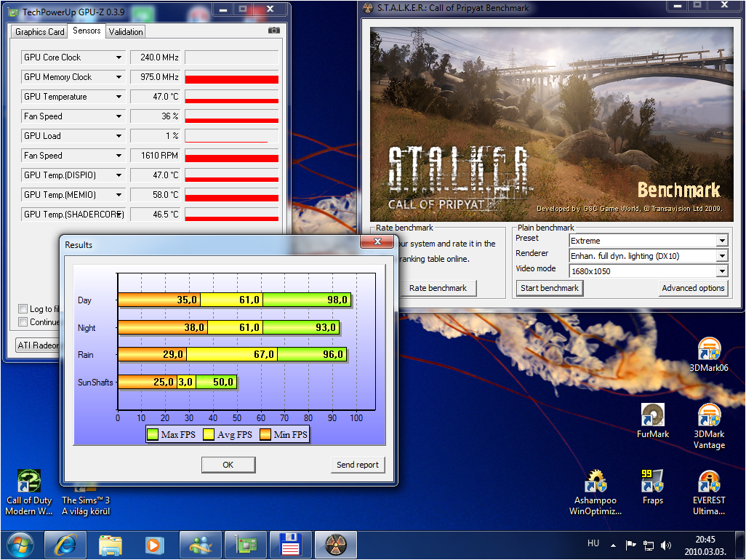Click the 240.0 MHz core clock value
This screenshot has width=746, height=560.
[154, 57]
